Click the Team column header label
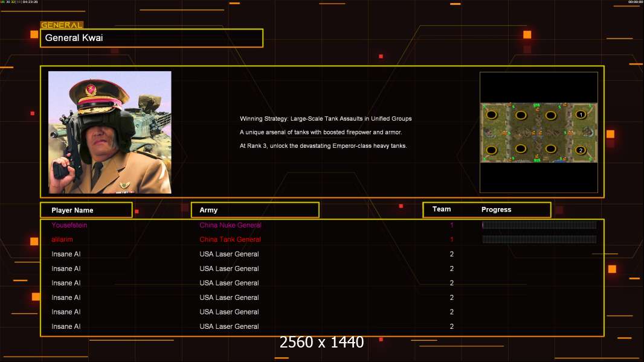 pyautogui.click(x=442, y=209)
